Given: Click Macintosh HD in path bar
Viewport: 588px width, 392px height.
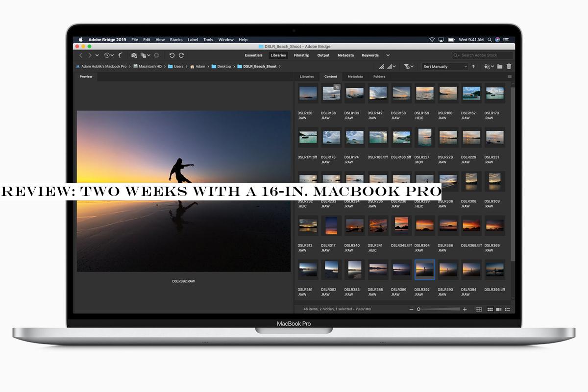Looking at the screenshot, I should [147, 66].
